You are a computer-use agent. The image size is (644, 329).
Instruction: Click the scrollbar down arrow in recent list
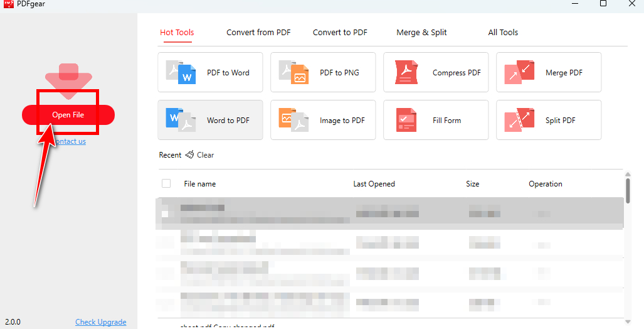coord(628,321)
